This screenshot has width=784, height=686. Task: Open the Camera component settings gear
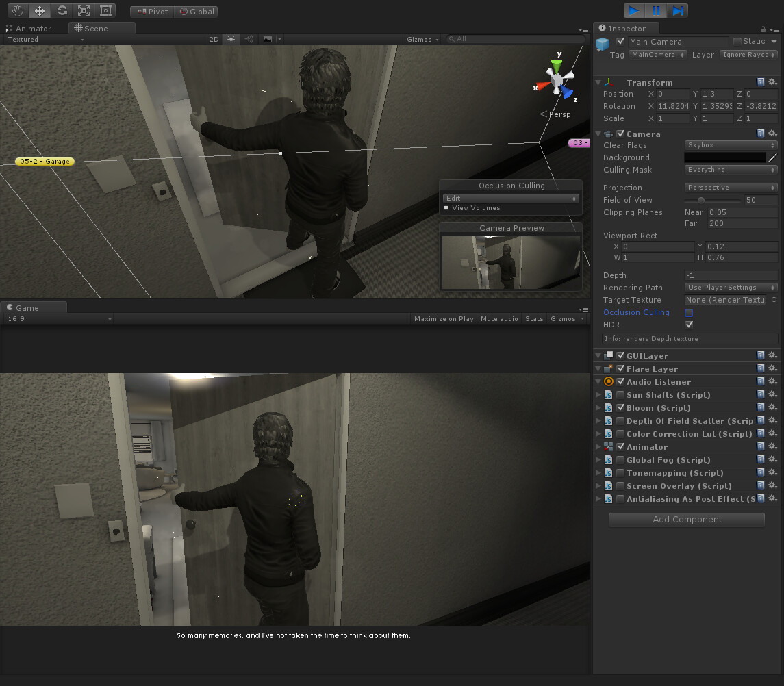[x=773, y=134]
